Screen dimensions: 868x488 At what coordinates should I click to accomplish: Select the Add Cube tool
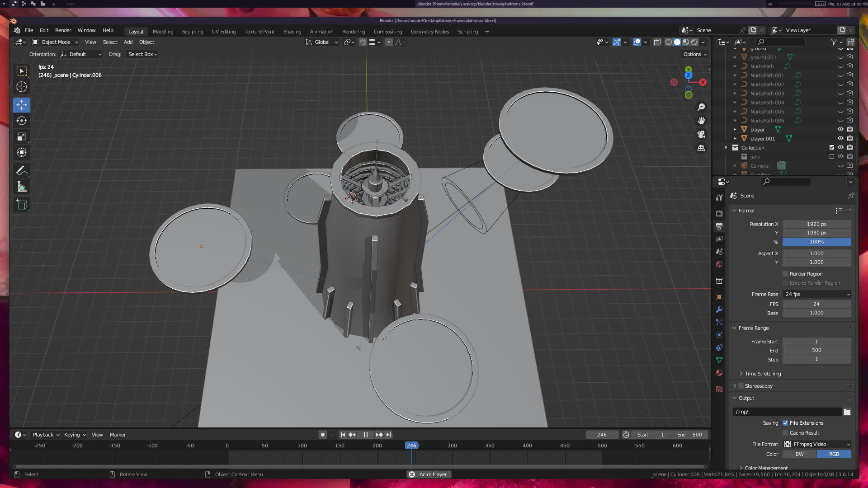coord(21,204)
